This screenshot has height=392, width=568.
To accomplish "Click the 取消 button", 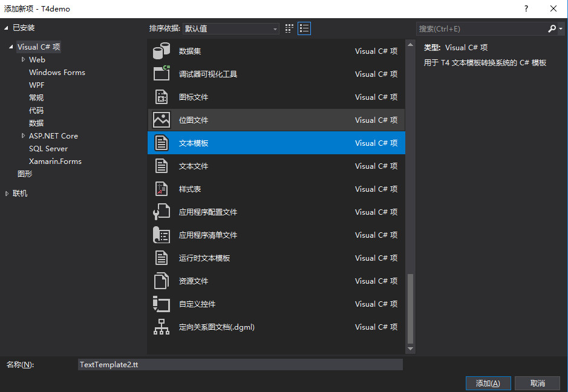I will point(537,383).
